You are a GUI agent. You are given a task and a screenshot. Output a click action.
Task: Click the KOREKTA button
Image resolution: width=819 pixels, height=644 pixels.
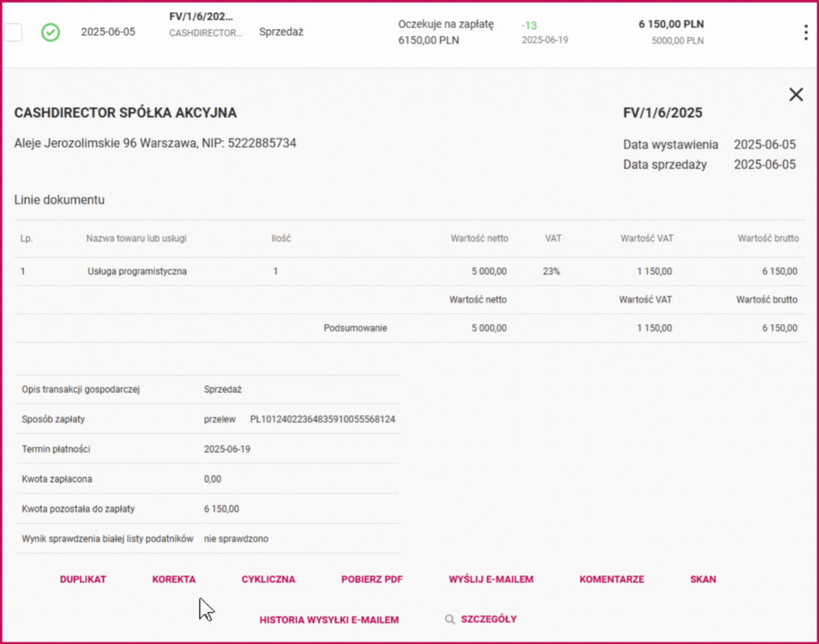(174, 579)
